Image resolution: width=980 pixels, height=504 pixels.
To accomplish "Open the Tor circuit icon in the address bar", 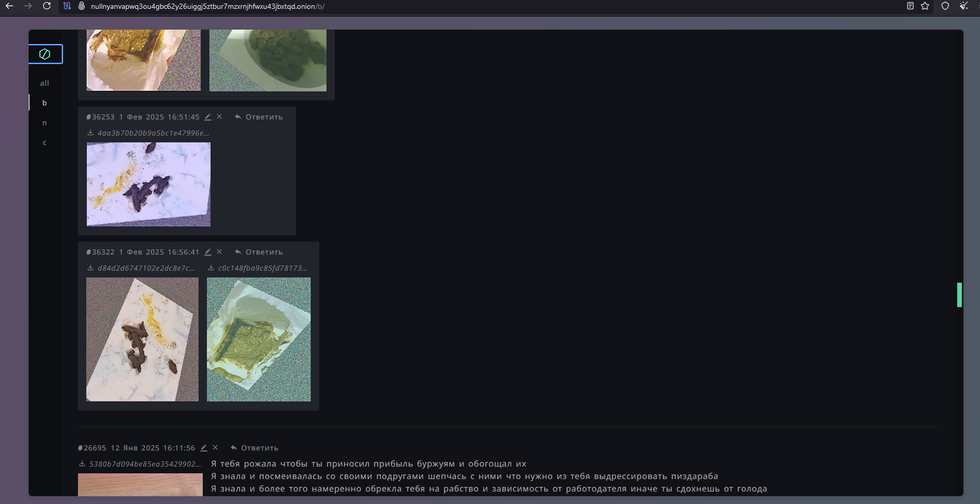I will (x=67, y=6).
